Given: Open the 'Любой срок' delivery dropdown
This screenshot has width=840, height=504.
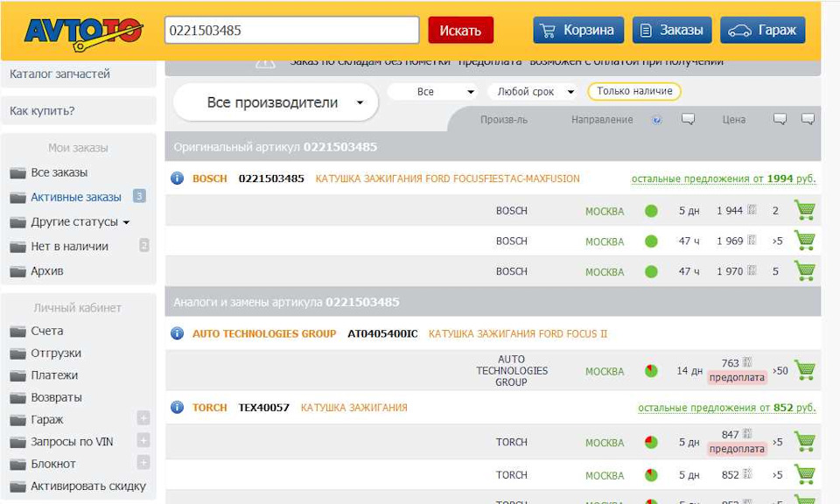Looking at the screenshot, I should [x=532, y=92].
